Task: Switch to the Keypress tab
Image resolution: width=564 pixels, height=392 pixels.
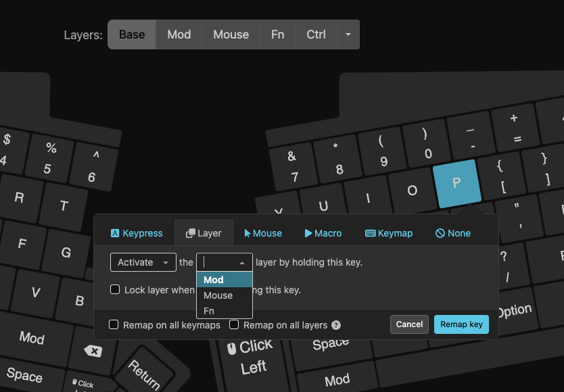Action: [137, 233]
